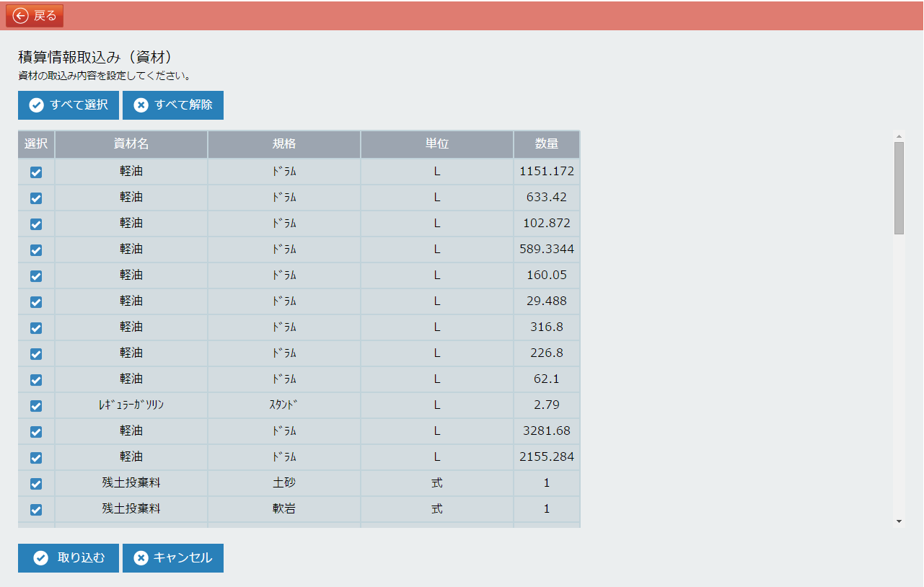The height and width of the screenshot is (587, 924).
Task: Click the quantity cell 589.3344
Action: tap(547, 249)
